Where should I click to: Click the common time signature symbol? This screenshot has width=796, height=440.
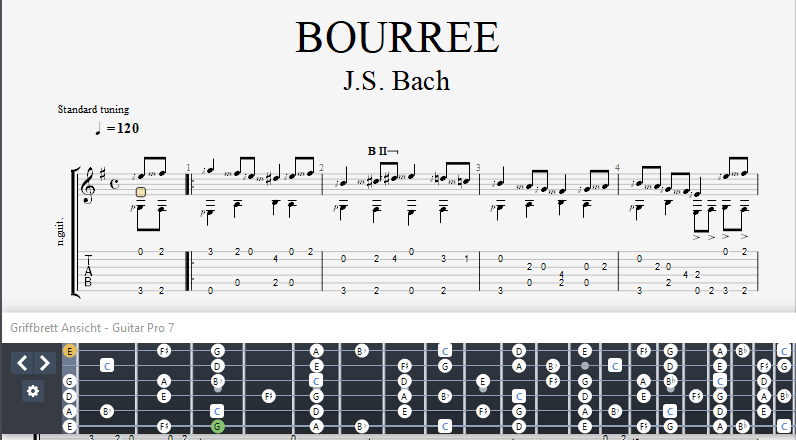click(115, 184)
